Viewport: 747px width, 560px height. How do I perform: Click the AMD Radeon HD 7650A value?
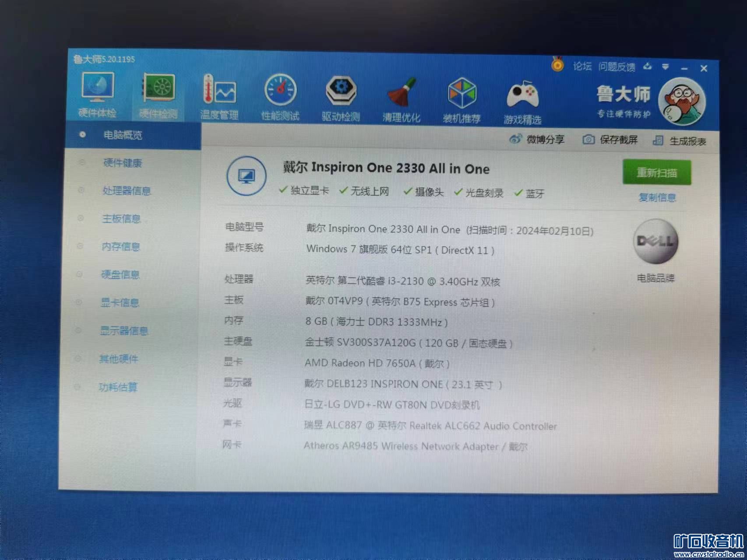pos(377,363)
